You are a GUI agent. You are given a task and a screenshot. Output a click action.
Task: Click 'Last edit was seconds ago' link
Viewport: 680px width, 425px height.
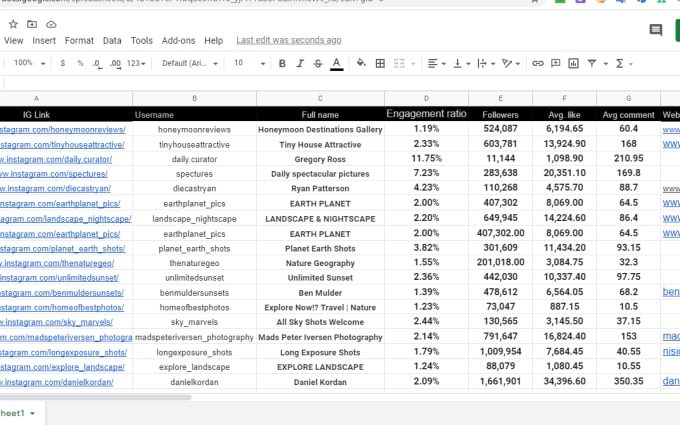tap(288, 40)
